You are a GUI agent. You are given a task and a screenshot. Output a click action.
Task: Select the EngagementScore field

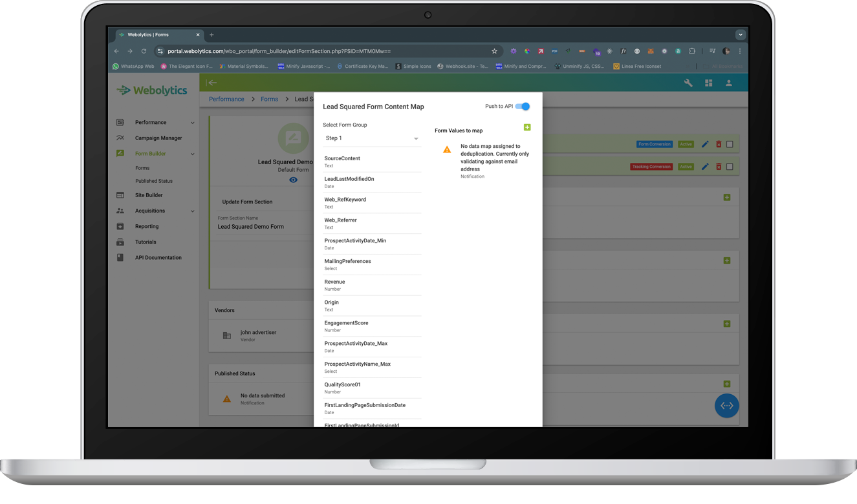pyautogui.click(x=372, y=326)
